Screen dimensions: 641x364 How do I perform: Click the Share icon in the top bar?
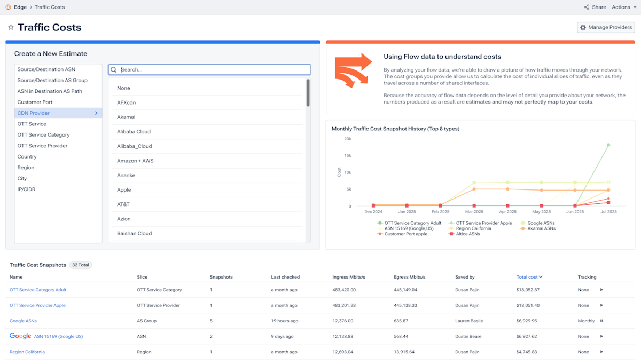[x=587, y=7]
